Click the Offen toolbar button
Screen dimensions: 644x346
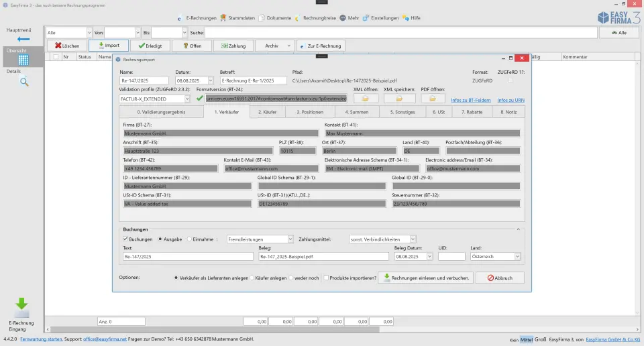pos(192,46)
